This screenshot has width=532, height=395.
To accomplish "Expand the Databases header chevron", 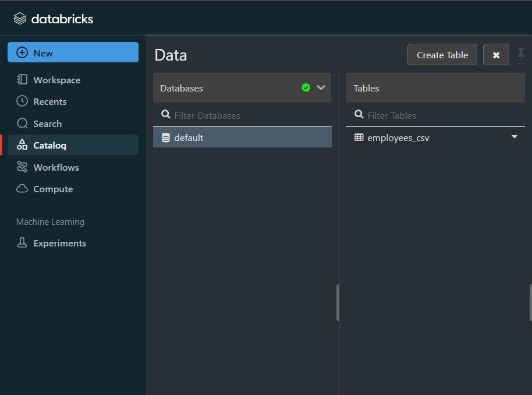I will click(x=321, y=87).
